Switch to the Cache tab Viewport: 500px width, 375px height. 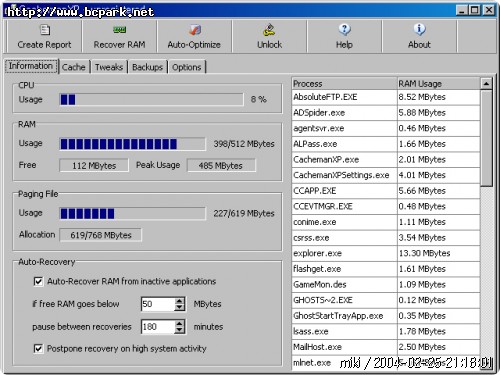tap(74, 67)
